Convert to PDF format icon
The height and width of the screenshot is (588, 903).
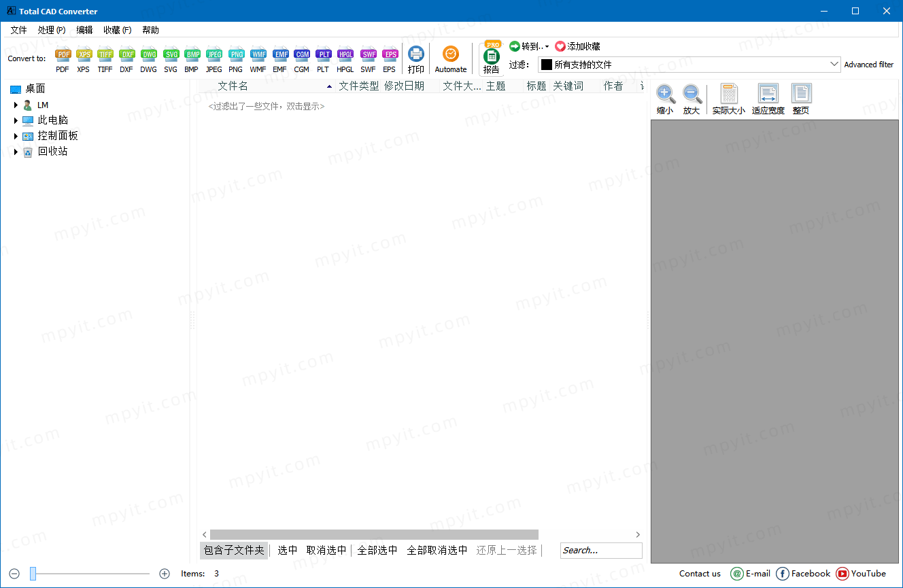(x=63, y=60)
